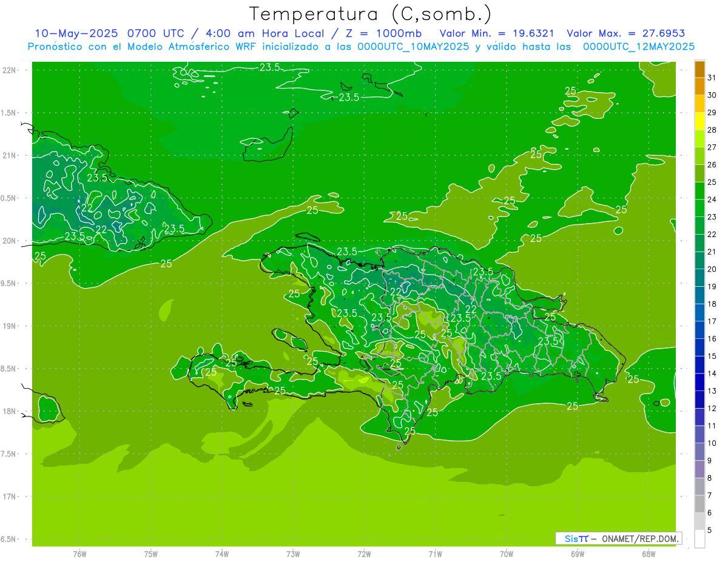The height and width of the screenshot is (562, 728).
Task: Click the color scale label "9"
Action: click(710, 461)
